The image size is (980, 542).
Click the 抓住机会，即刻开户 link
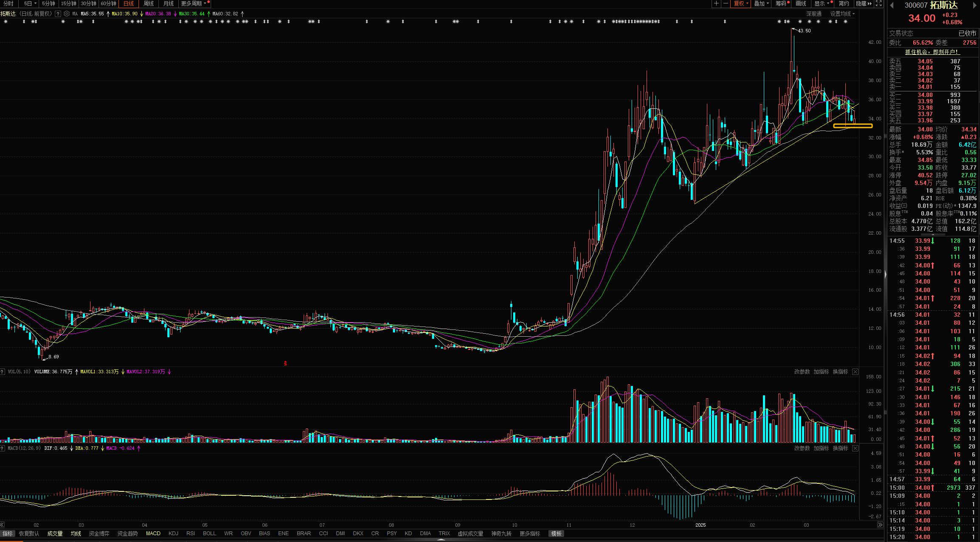click(932, 52)
